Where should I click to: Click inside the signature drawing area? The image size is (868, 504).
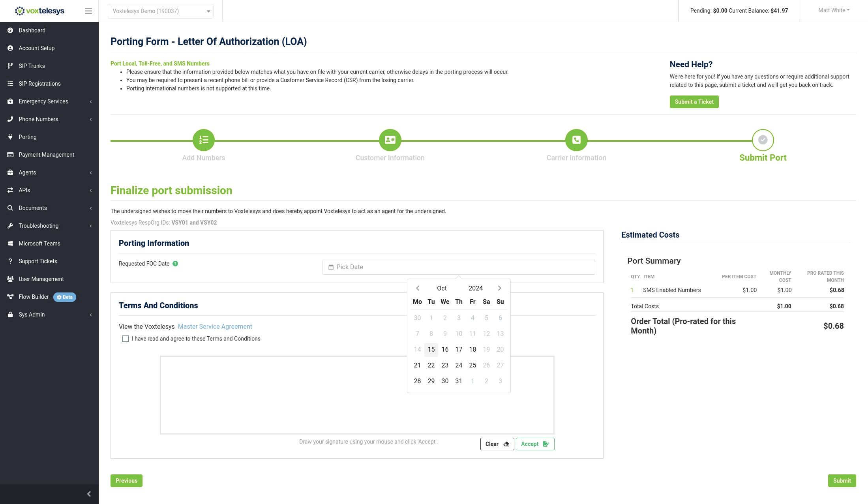point(357,395)
